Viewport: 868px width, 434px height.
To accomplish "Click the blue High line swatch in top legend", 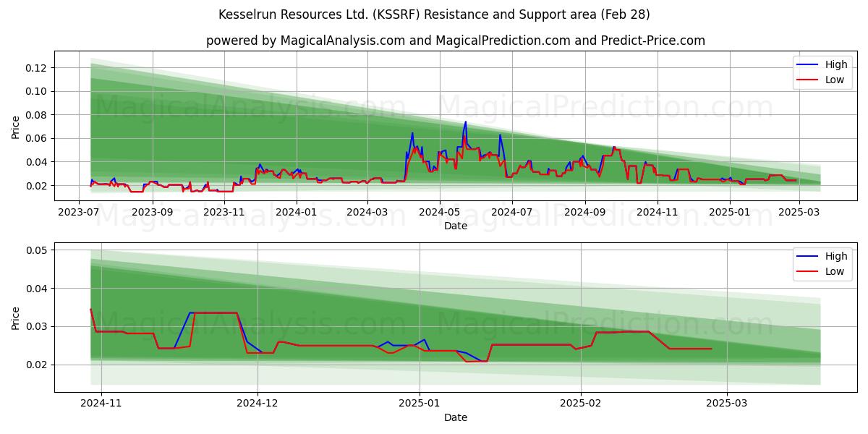I will [x=807, y=64].
